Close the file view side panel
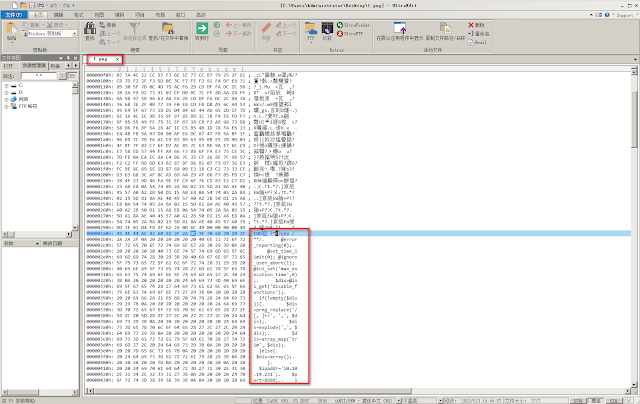The width and height of the screenshot is (640, 404). (x=76, y=58)
